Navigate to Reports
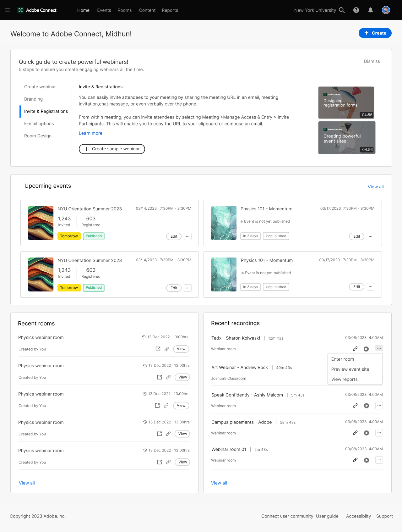This screenshot has width=402, height=532. coord(170,10)
